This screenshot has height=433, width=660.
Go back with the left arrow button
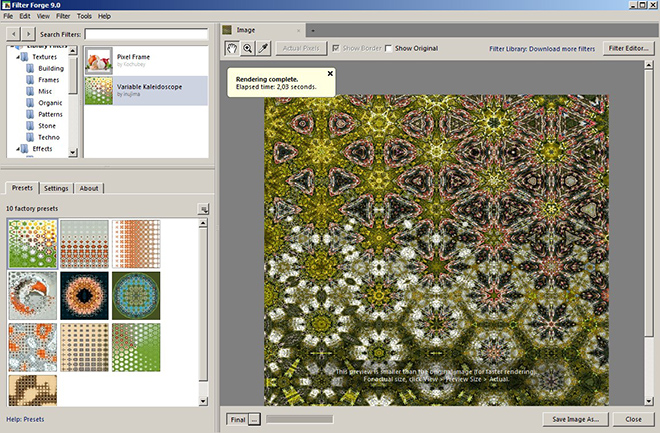click(x=12, y=34)
